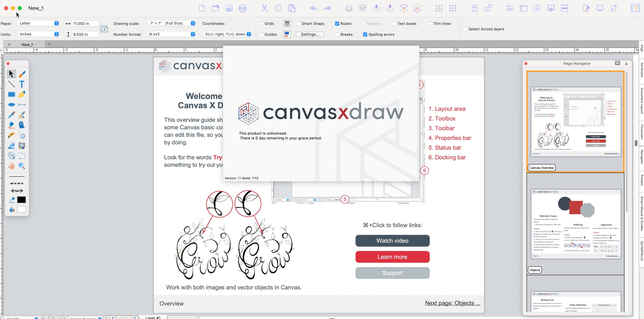Viewport: 644px width, 319px height.
Task: Click the paper width 11.000 in field
Action: 85,23
